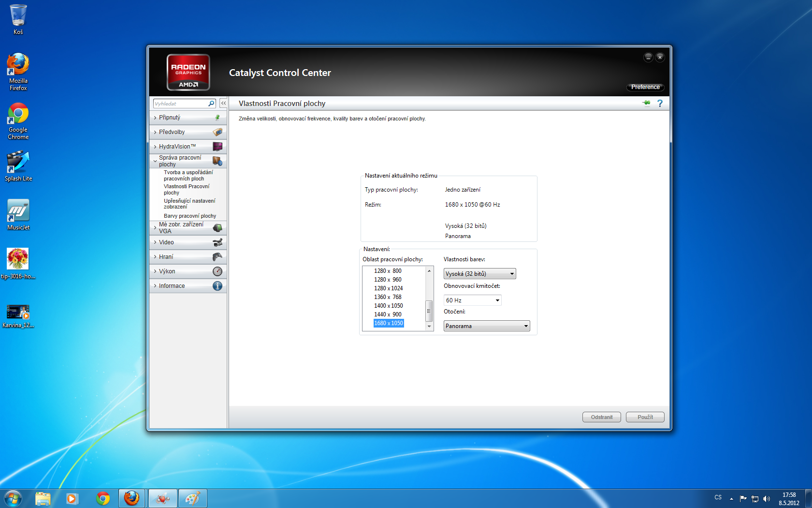Select Vlastnosti Pracovní plochy item

(x=187, y=190)
